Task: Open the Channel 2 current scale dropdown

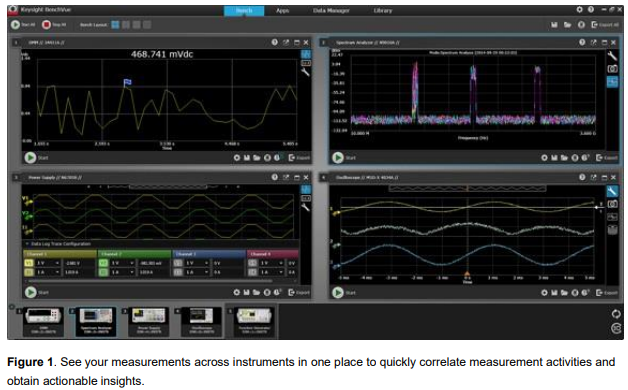Action: point(123,272)
